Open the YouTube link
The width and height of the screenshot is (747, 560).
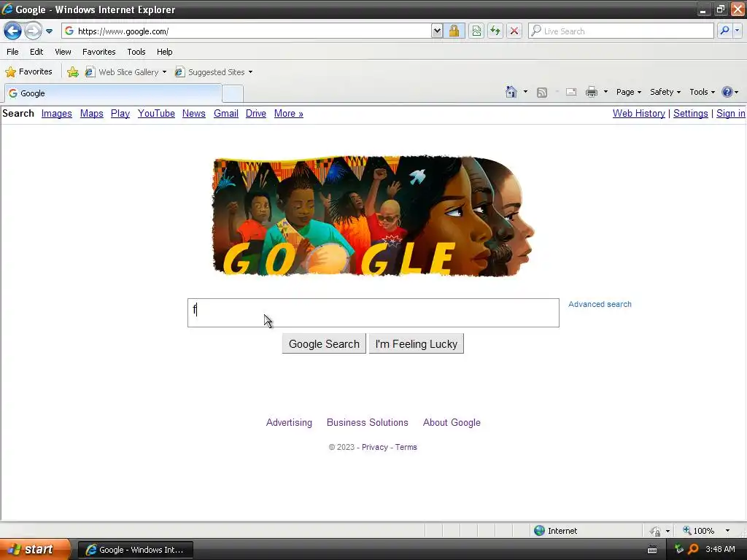(156, 113)
